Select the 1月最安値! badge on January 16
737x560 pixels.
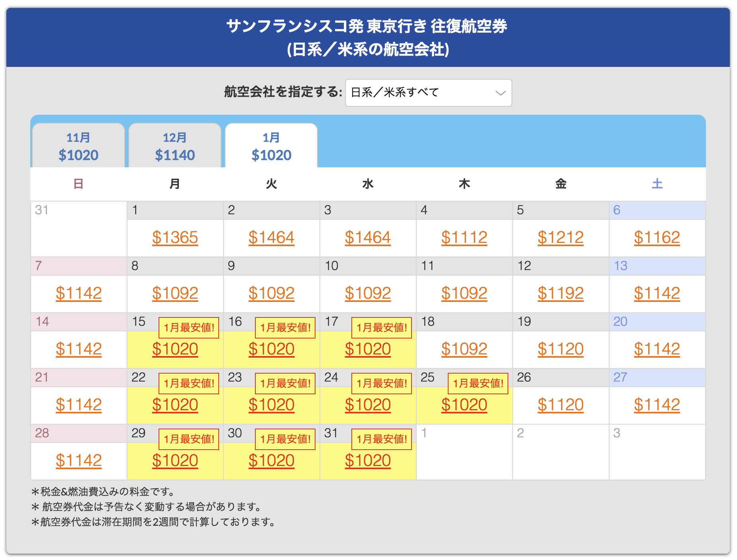(284, 328)
